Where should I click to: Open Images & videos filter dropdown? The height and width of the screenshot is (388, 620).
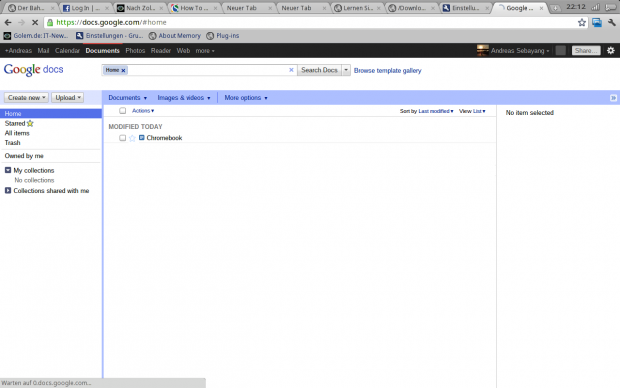point(184,98)
